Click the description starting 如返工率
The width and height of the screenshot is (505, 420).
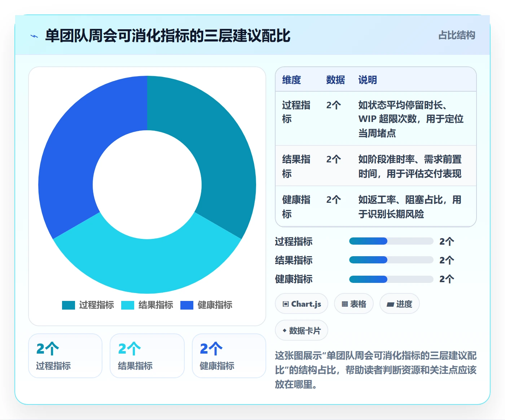click(x=410, y=207)
